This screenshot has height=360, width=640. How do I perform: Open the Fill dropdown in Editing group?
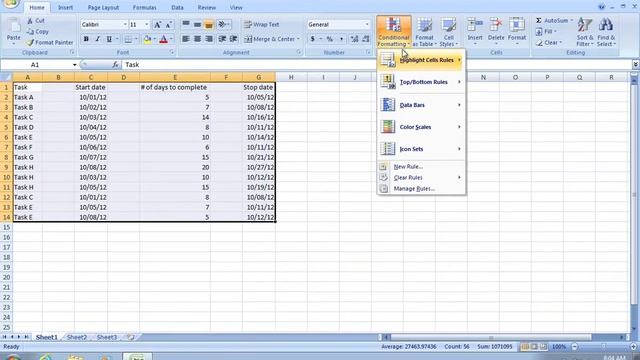point(545,31)
